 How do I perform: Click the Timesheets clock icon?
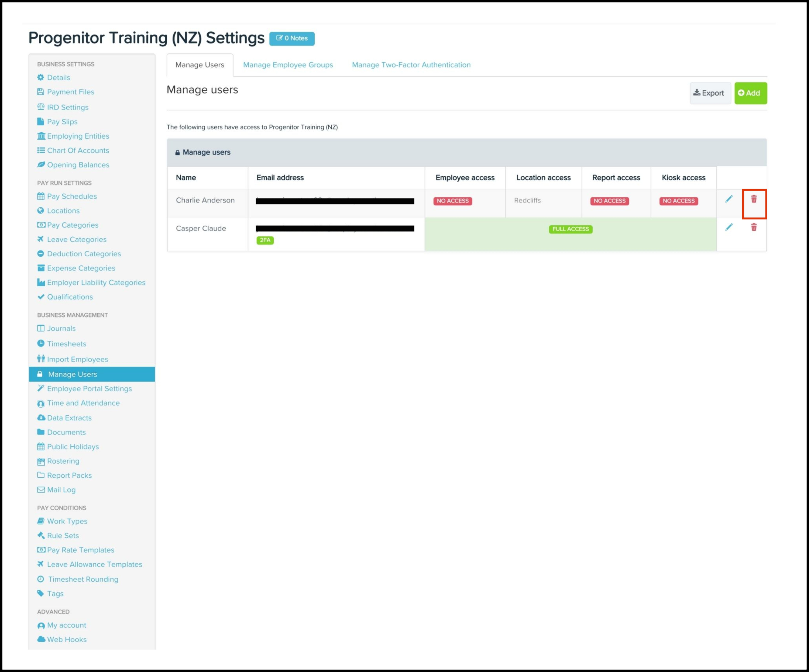coord(40,343)
